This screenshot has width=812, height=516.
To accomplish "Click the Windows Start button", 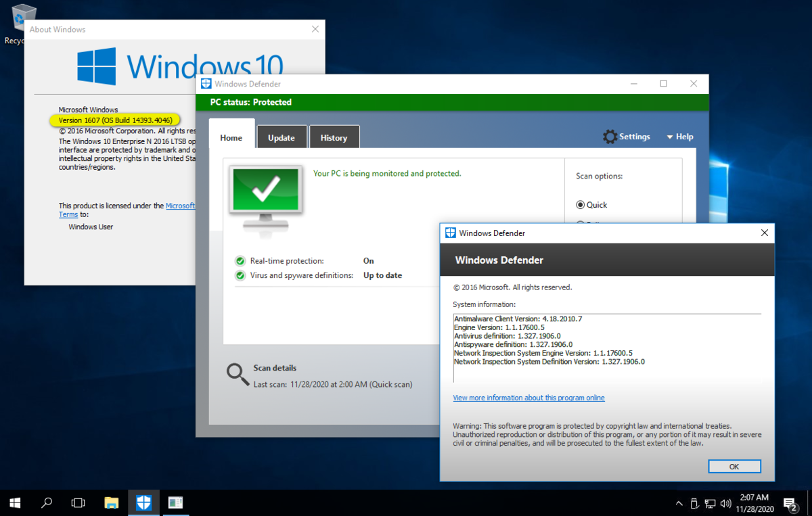I will point(15,502).
